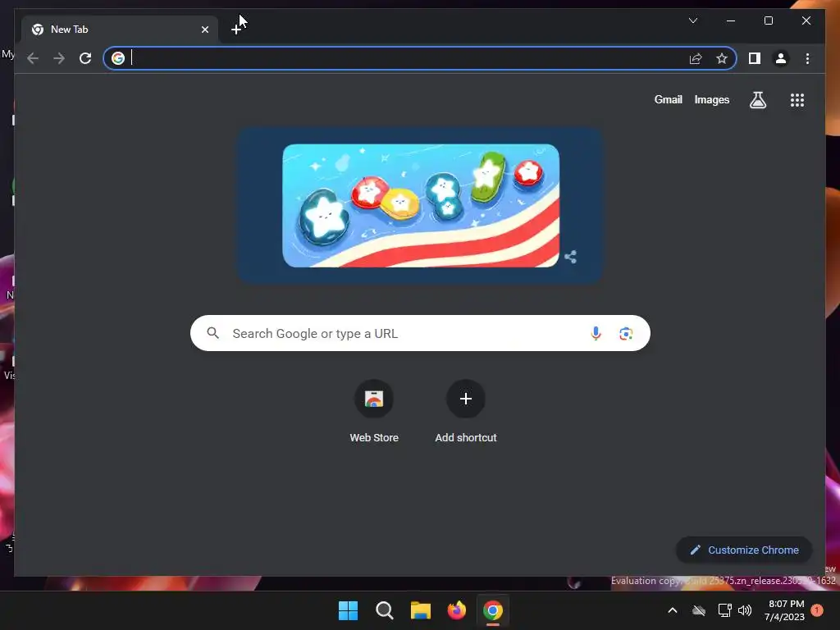Minimize the Chrome window
Viewport: 840px width, 630px height.
point(731,21)
